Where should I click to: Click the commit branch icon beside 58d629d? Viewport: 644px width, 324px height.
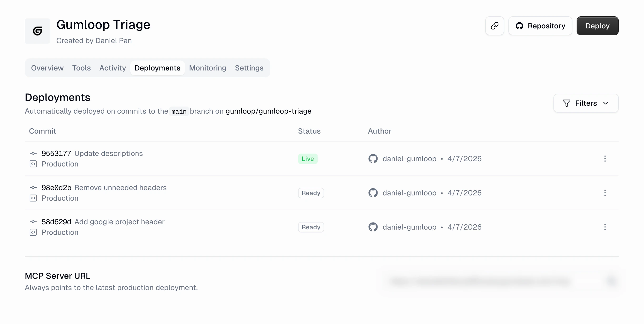33,222
